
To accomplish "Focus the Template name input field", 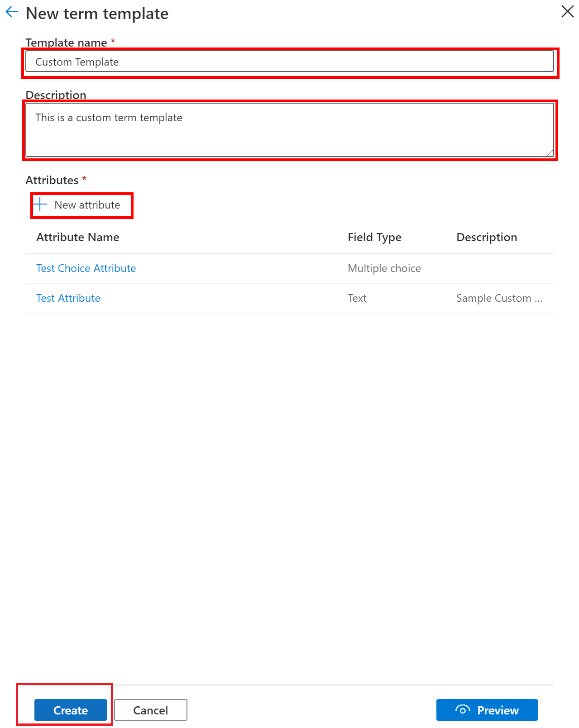I will [x=290, y=62].
